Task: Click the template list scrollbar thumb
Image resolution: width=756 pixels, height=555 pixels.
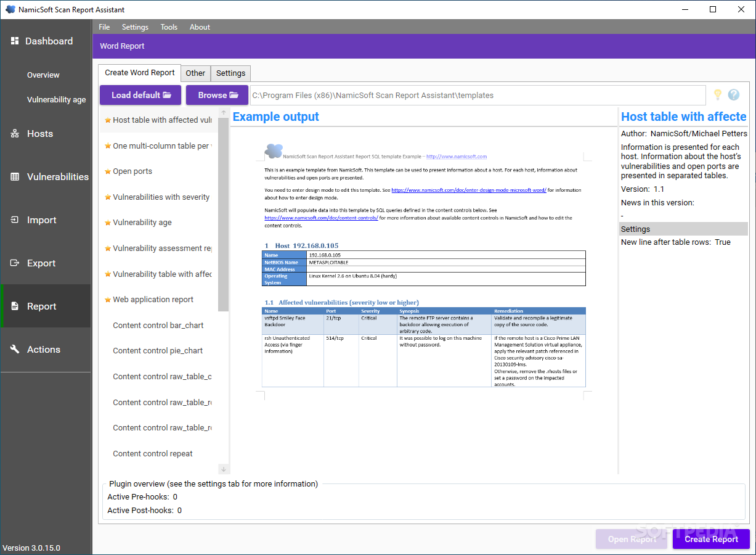Action: (x=224, y=214)
